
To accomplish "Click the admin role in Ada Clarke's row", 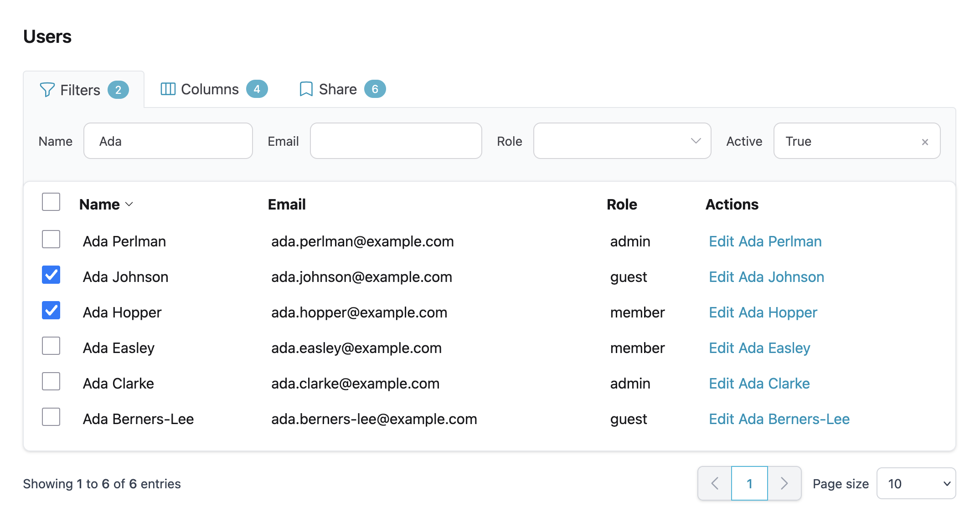I will point(630,384).
